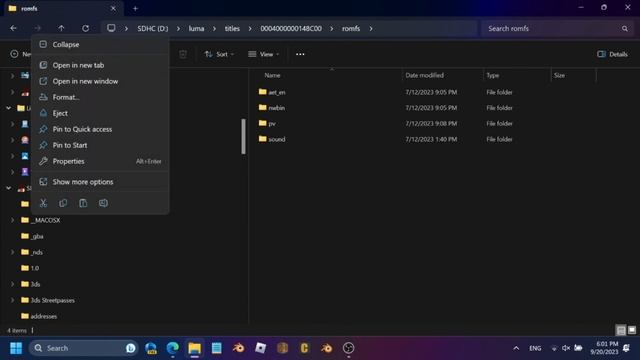Close the romfs tab
The image size is (640, 360).
113,8
